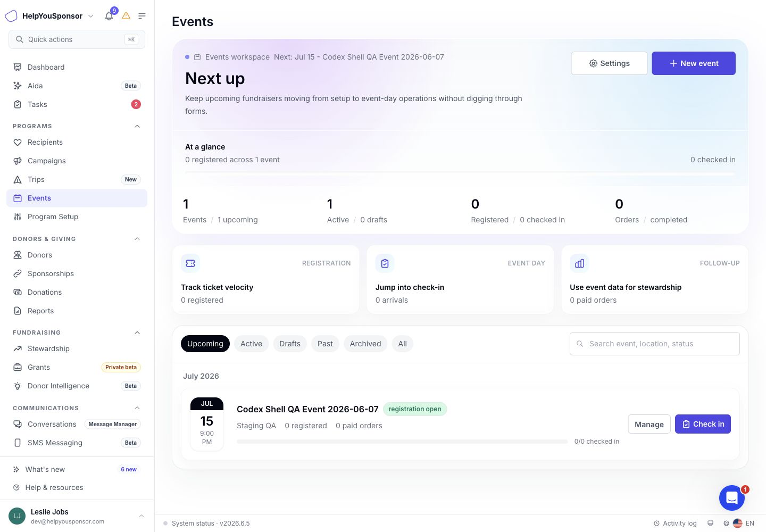Click Jump into check-in card title
This screenshot has width=766, height=532.
410,287
